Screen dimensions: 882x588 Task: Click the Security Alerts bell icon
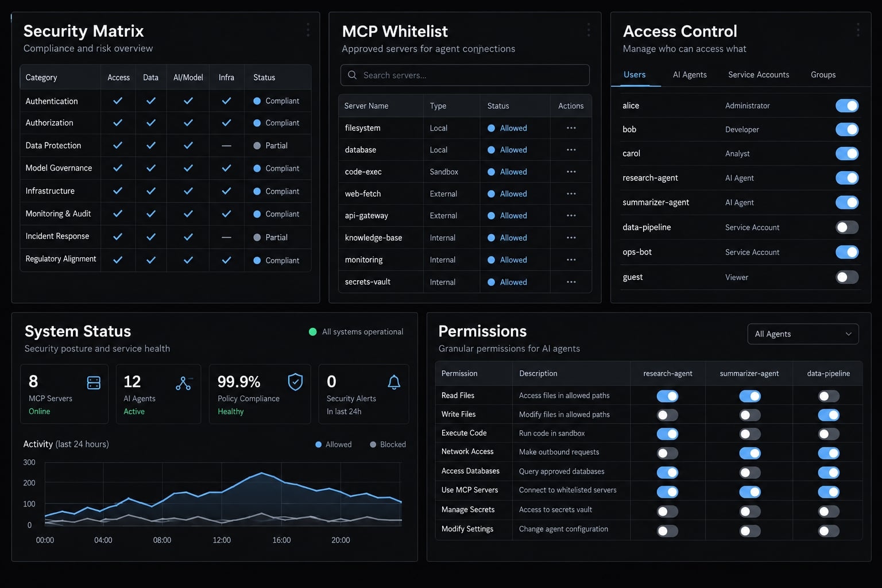[x=394, y=382]
